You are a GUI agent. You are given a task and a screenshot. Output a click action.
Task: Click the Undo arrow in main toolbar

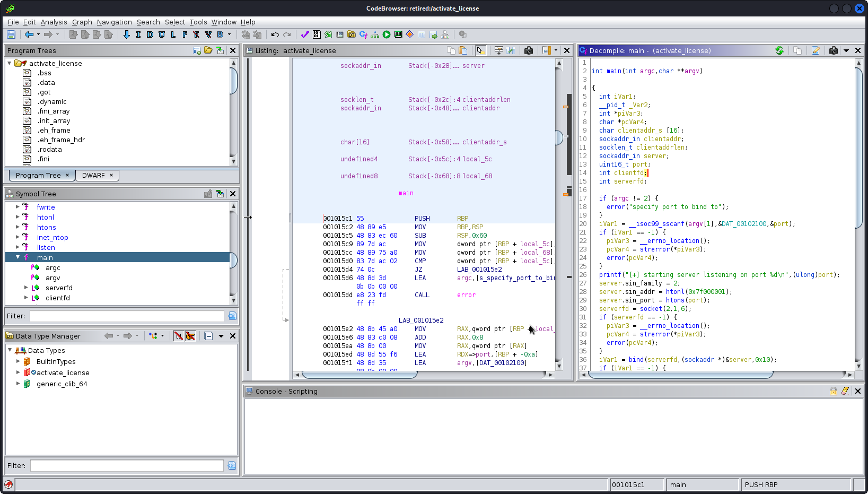pos(275,34)
